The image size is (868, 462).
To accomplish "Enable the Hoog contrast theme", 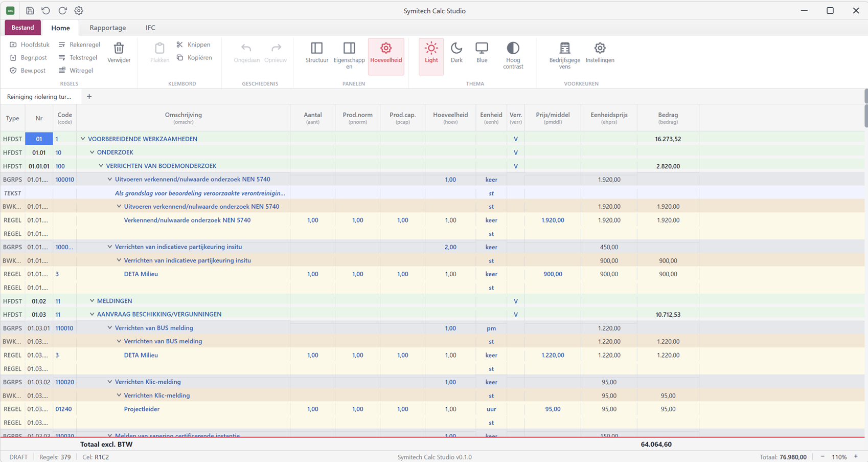I will pyautogui.click(x=513, y=55).
